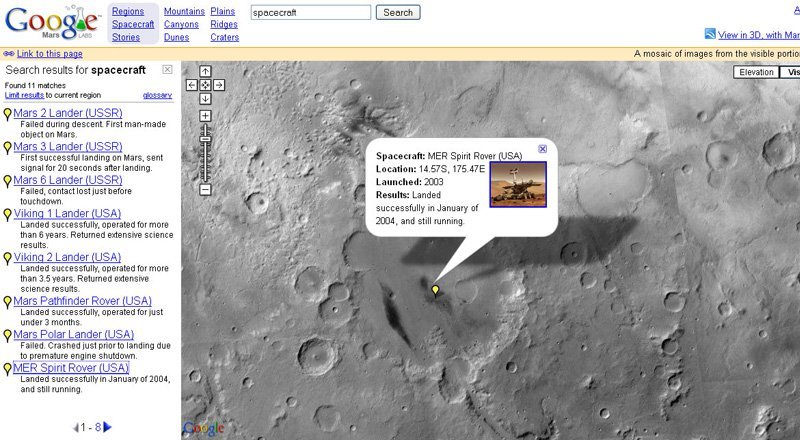800x440 pixels.
Task: Select MER Spirit Rover (USA) result
Action: coord(71,368)
